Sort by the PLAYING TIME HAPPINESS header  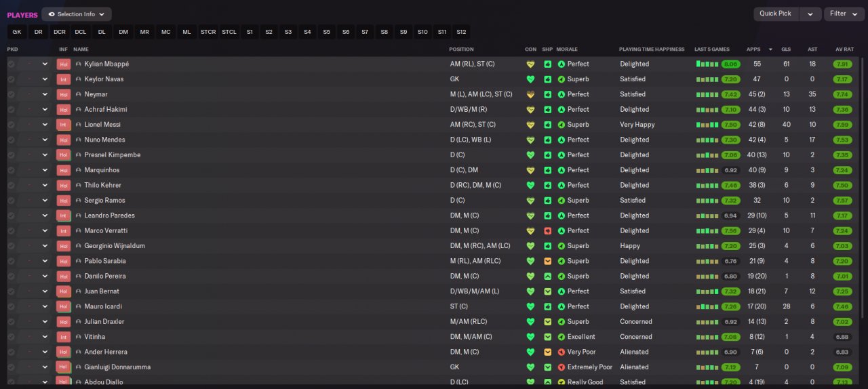pos(651,49)
